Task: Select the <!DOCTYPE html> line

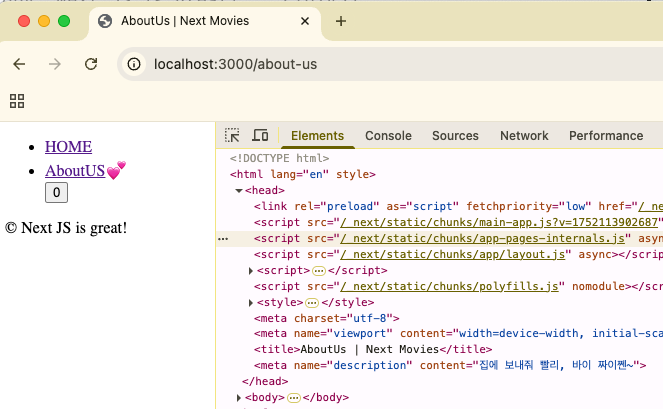Action: 279,158
